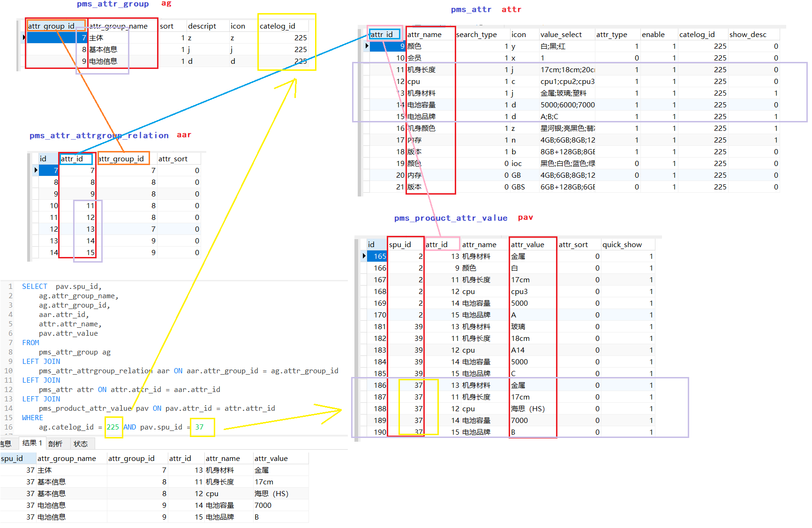Click attr_sort header in relation table
This screenshot has height=528, width=812.
coord(173,158)
